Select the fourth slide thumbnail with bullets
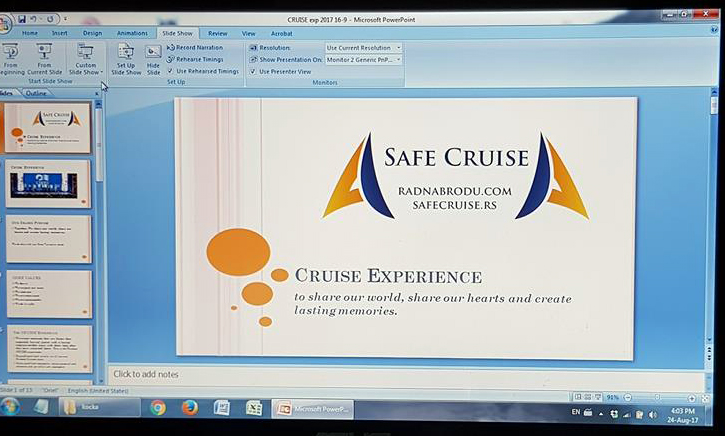This screenshot has width=725, height=436. pyautogui.click(x=49, y=294)
